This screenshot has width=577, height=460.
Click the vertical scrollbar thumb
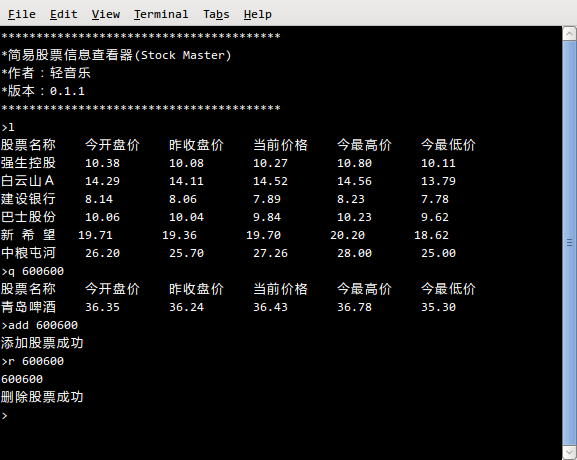[569, 243]
